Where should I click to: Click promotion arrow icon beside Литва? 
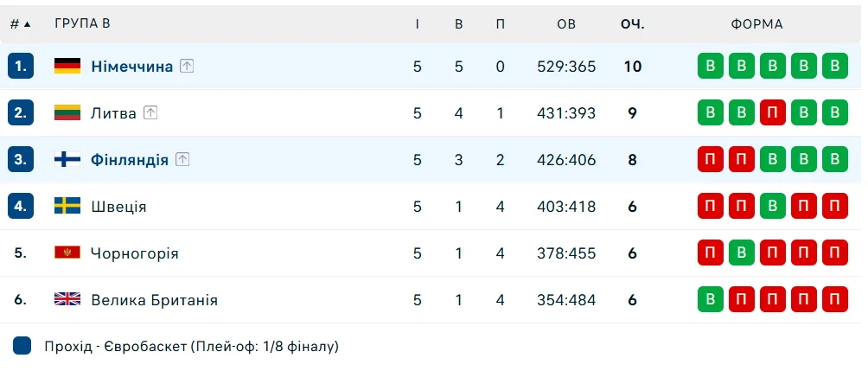tap(150, 113)
